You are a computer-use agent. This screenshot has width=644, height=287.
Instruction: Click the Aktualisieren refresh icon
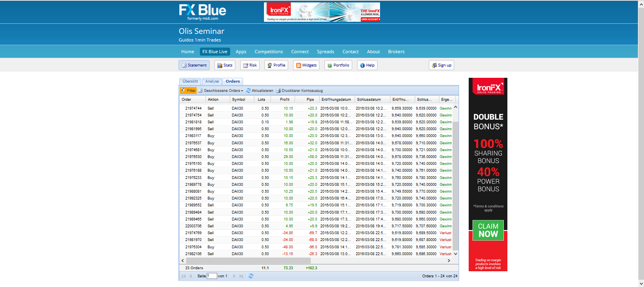(x=249, y=91)
